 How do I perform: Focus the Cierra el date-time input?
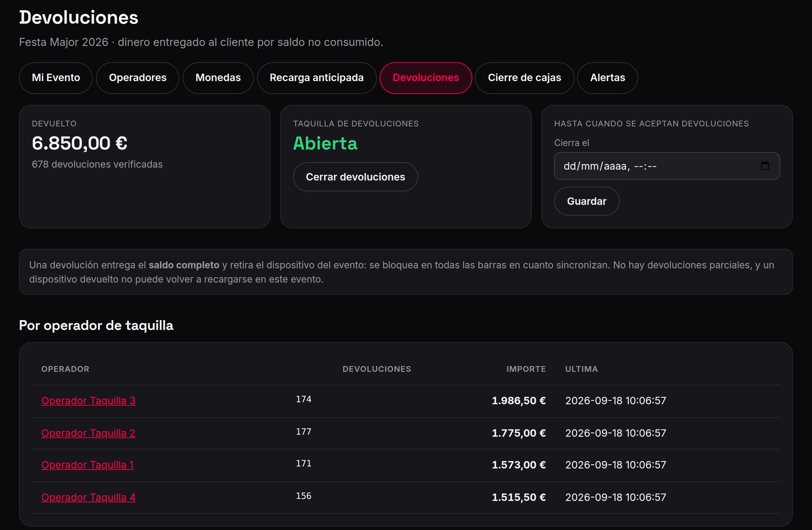tap(667, 166)
